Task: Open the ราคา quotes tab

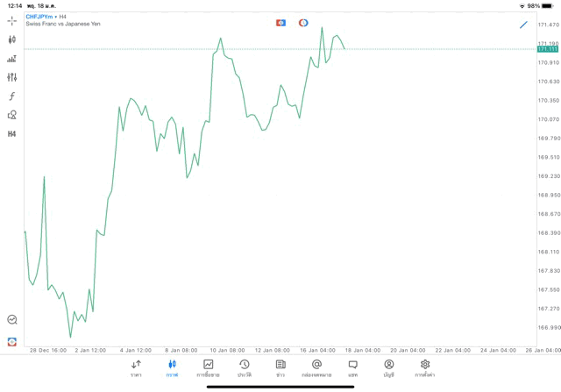Action: pyautogui.click(x=136, y=368)
